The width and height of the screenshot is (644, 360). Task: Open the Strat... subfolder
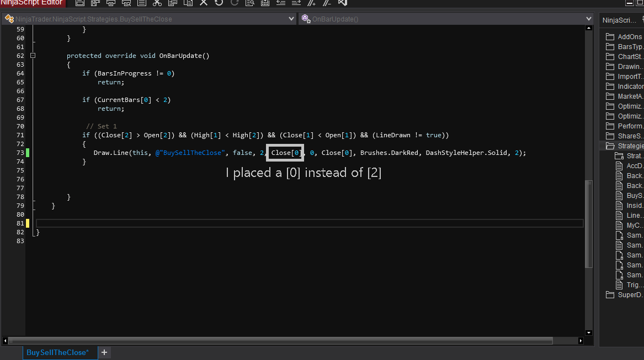pos(629,155)
